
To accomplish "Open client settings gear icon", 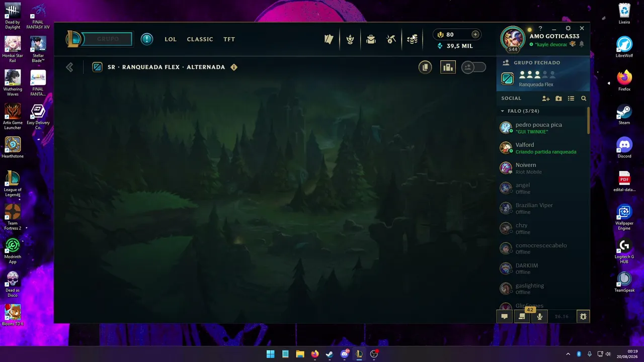I will 568,29.
